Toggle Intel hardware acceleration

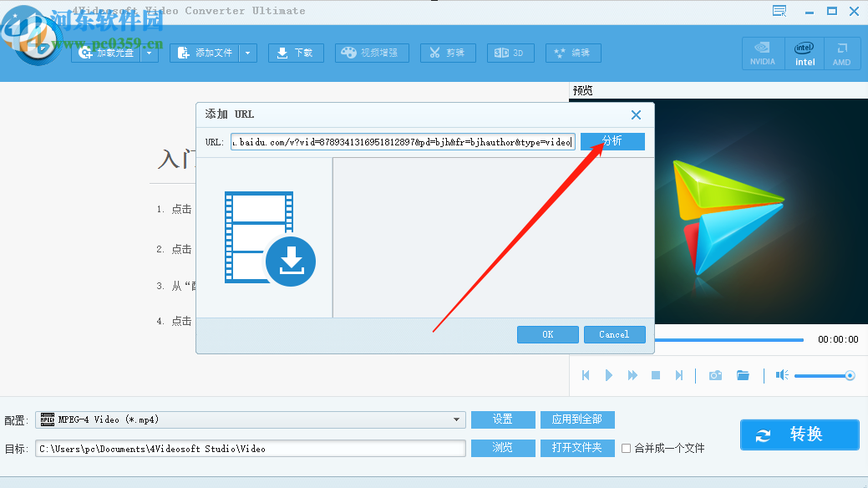point(805,53)
